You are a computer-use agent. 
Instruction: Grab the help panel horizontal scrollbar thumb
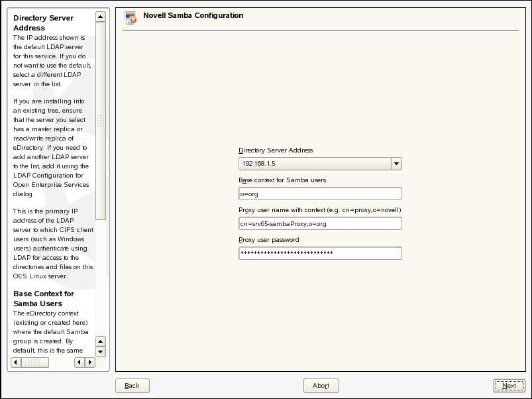click(35, 363)
